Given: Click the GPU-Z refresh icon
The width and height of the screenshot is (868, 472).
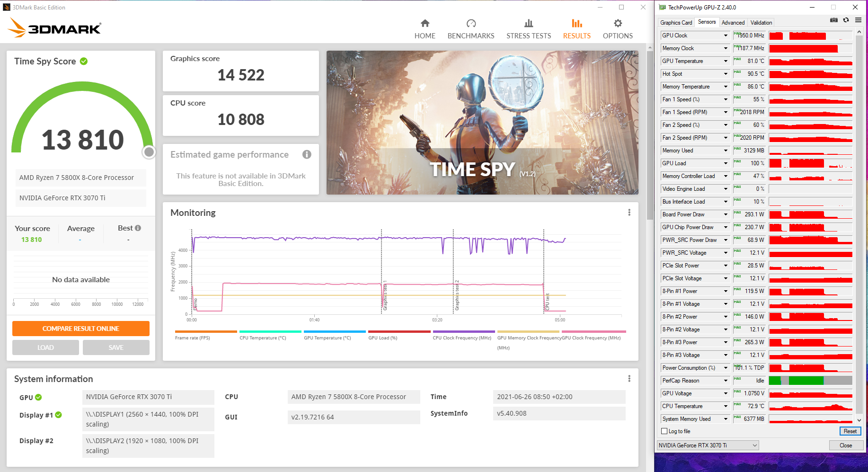Looking at the screenshot, I should tap(846, 20).
